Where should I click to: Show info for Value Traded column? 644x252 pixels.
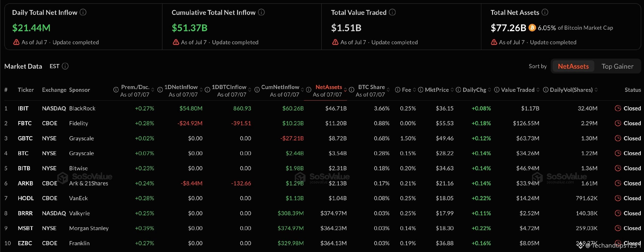[x=497, y=90]
